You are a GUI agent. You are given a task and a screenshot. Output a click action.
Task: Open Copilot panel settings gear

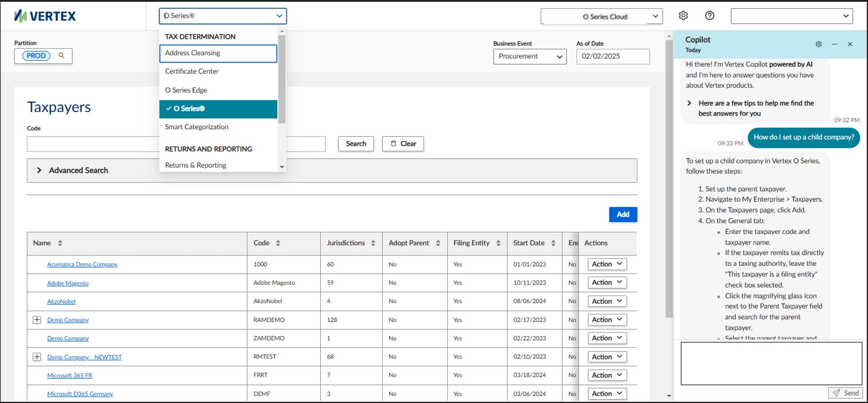pos(818,44)
